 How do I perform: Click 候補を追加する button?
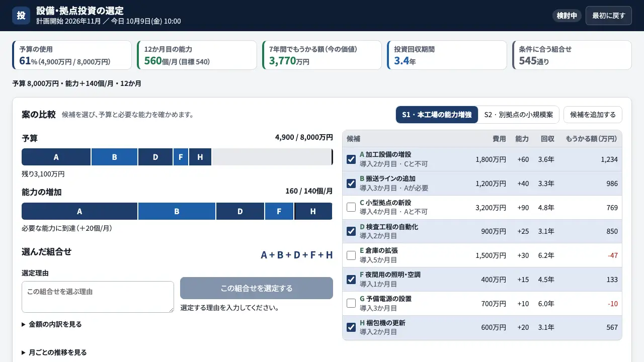pos(593,115)
